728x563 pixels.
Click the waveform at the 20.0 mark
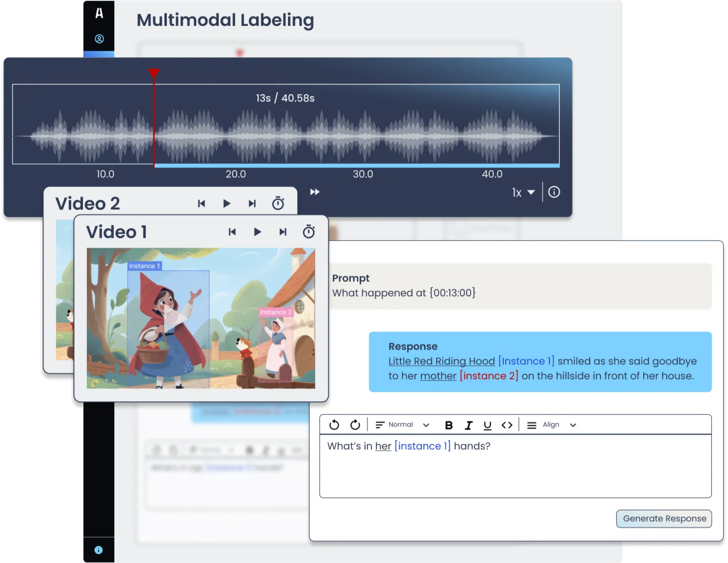(236, 136)
